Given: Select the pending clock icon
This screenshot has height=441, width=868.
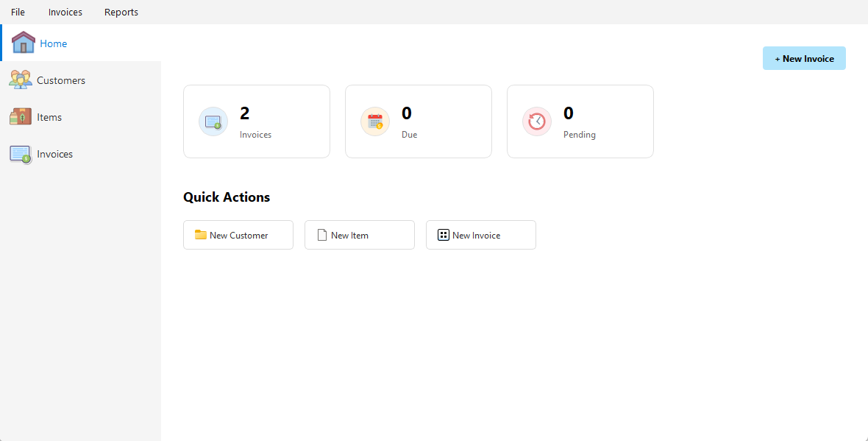Looking at the screenshot, I should click(x=536, y=121).
